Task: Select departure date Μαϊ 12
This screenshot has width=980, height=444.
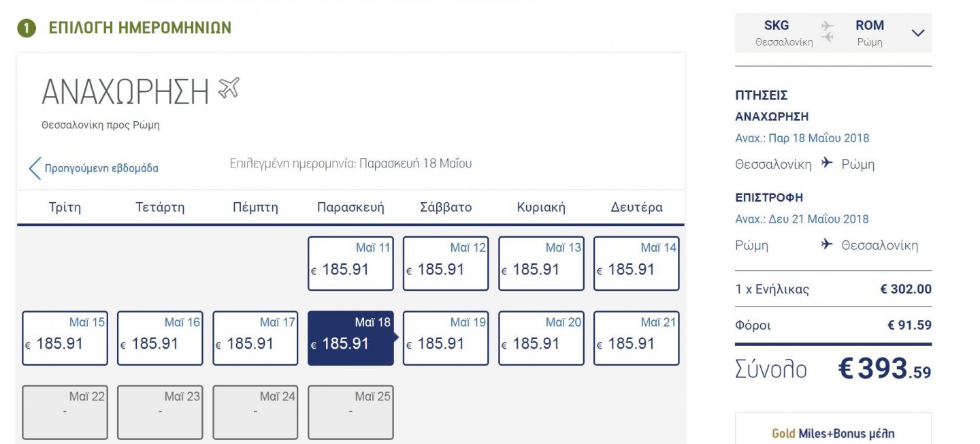Action: [x=446, y=264]
